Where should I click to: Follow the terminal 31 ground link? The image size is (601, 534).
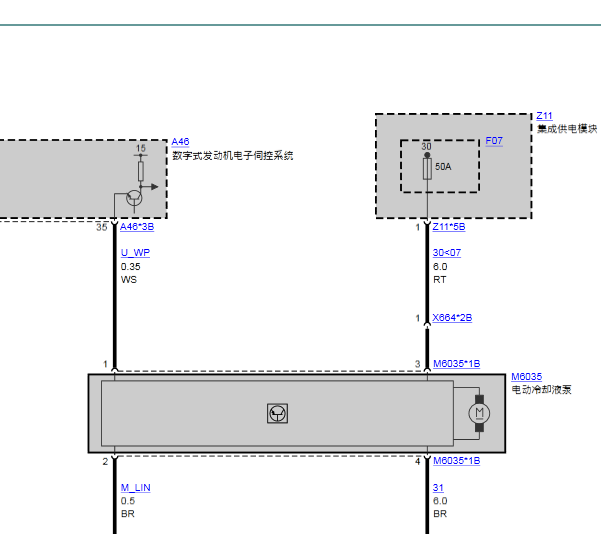(x=438, y=488)
